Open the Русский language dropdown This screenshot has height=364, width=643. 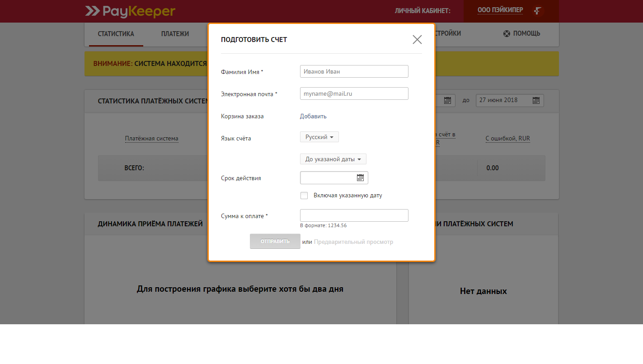[x=319, y=136]
